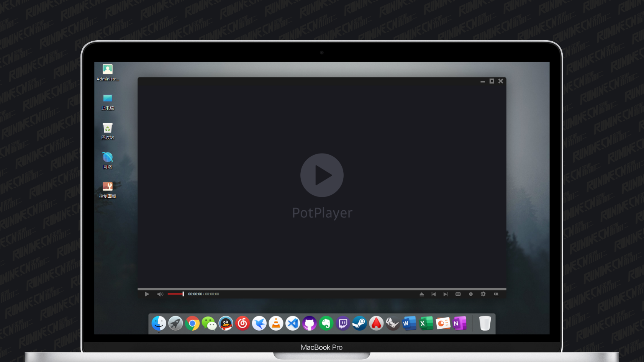Open Visual Studio Code from the dock
This screenshot has width=644, height=362.
[293, 323]
